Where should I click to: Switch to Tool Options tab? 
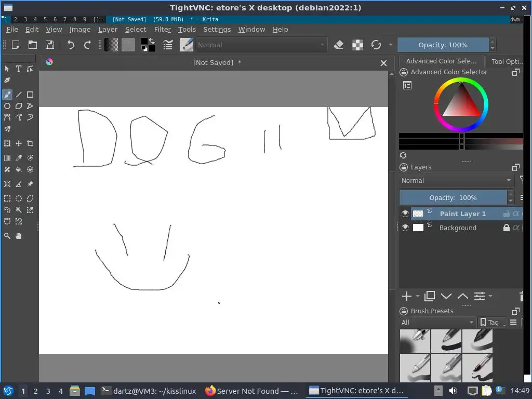(507, 61)
